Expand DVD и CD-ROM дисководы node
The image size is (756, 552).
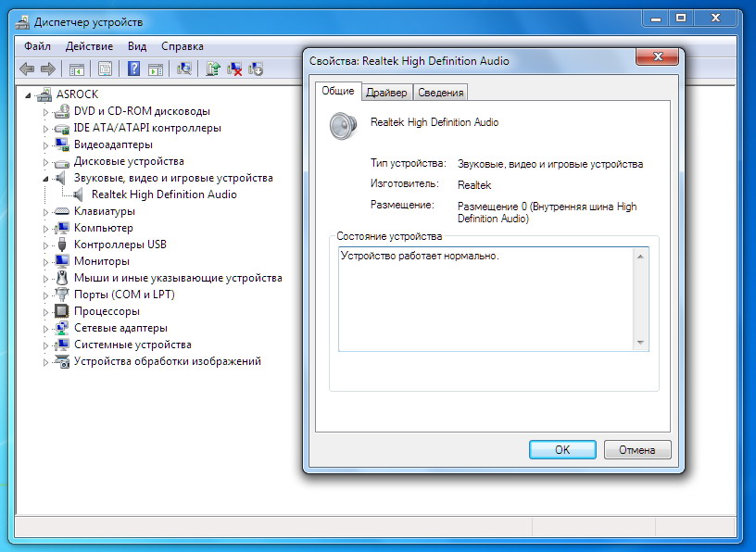pos(45,112)
